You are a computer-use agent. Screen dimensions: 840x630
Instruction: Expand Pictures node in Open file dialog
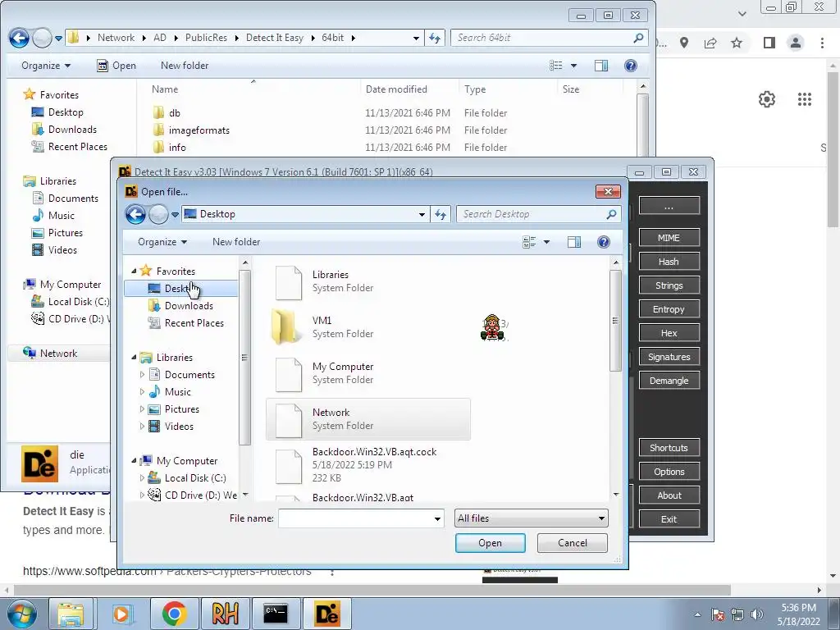coord(142,409)
